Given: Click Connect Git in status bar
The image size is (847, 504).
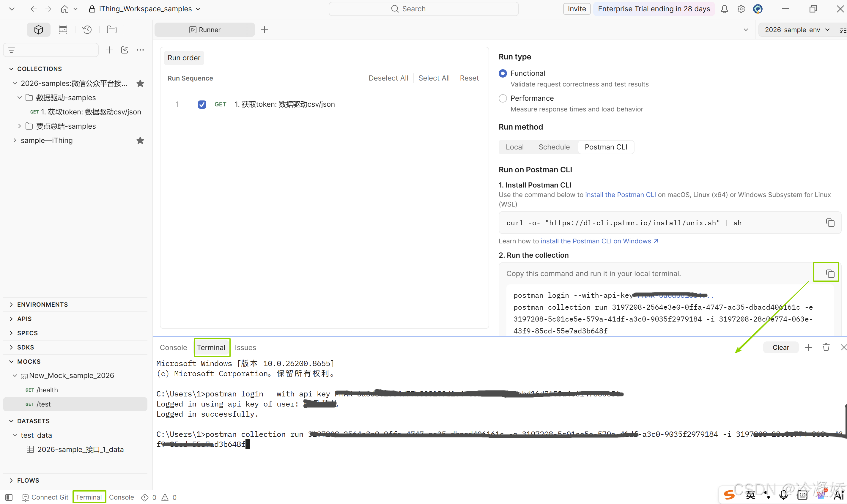Looking at the screenshot, I should click(x=45, y=497).
